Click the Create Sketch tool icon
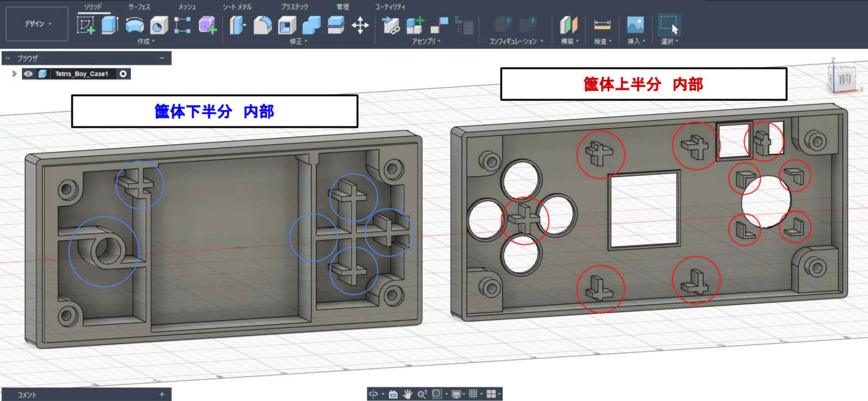Screen dimensions: 868x401 click(86, 25)
